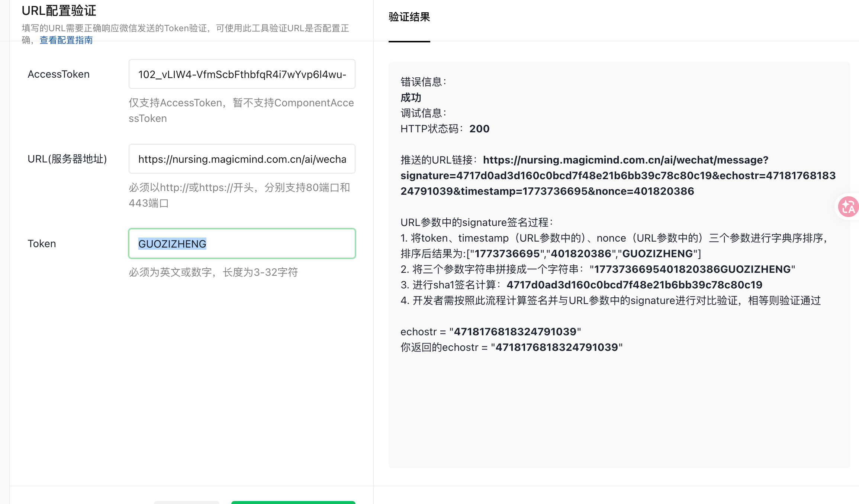Click the 你返回的echostr line
859x504 pixels.
[511, 348]
